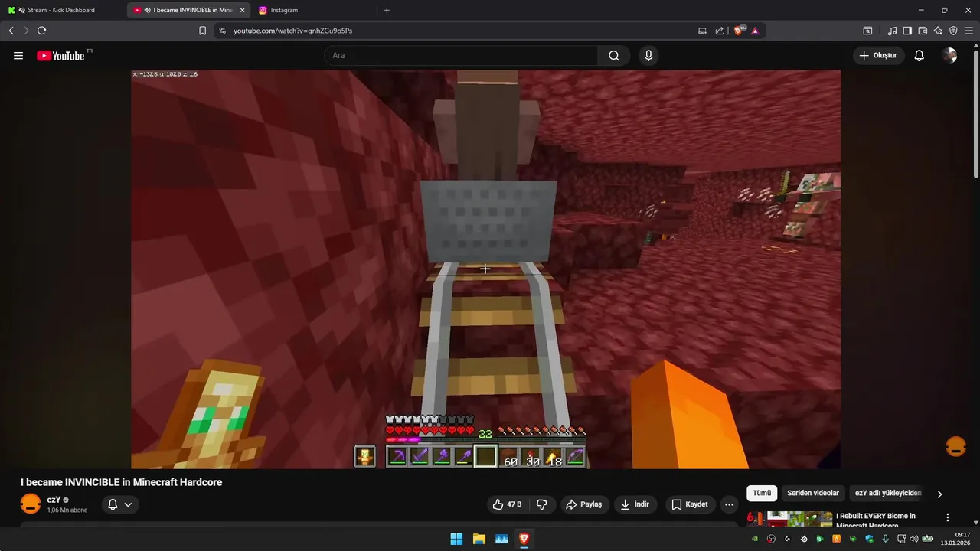The height and width of the screenshot is (551, 980).
Task: Save video with Kaydet button
Action: click(x=690, y=504)
